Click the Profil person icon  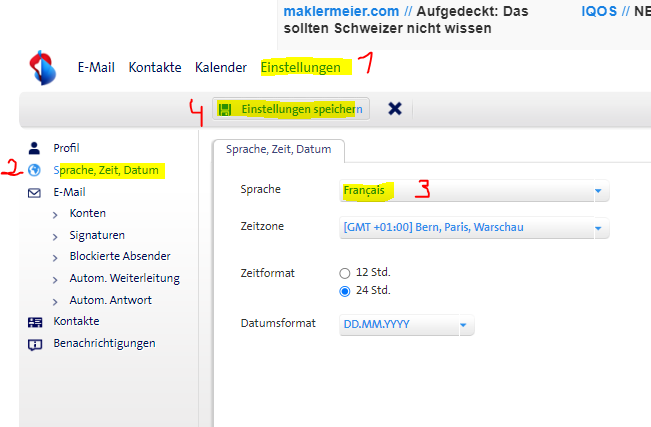tap(36, 148)
